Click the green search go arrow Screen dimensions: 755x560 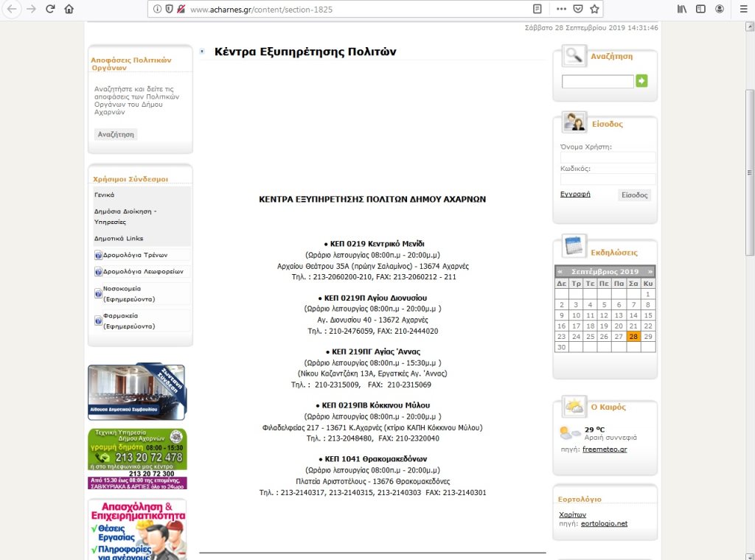tap(641, 81)
